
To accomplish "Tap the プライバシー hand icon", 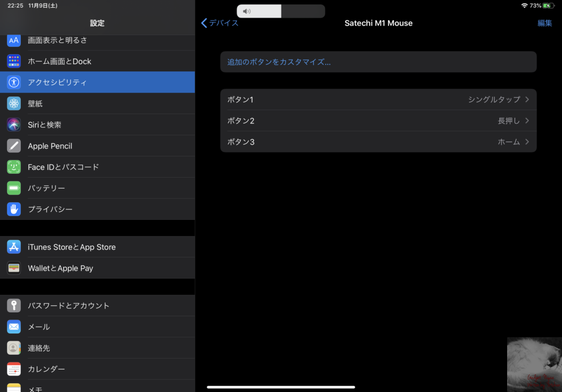I will click(14, 209).
